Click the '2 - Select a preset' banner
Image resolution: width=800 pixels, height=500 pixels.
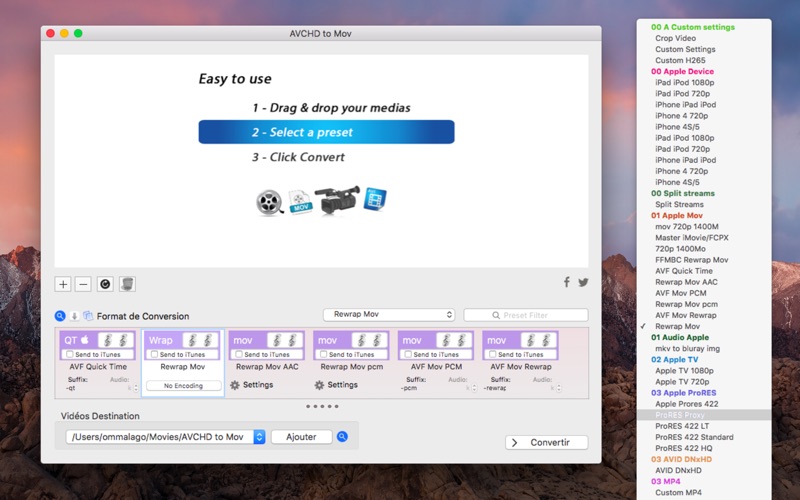pos(326,132)
